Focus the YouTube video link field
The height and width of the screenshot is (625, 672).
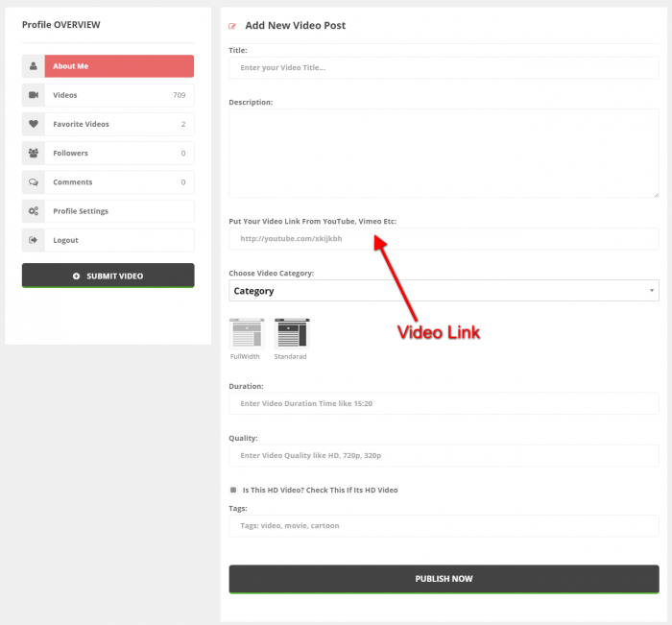tap(444, 239)
